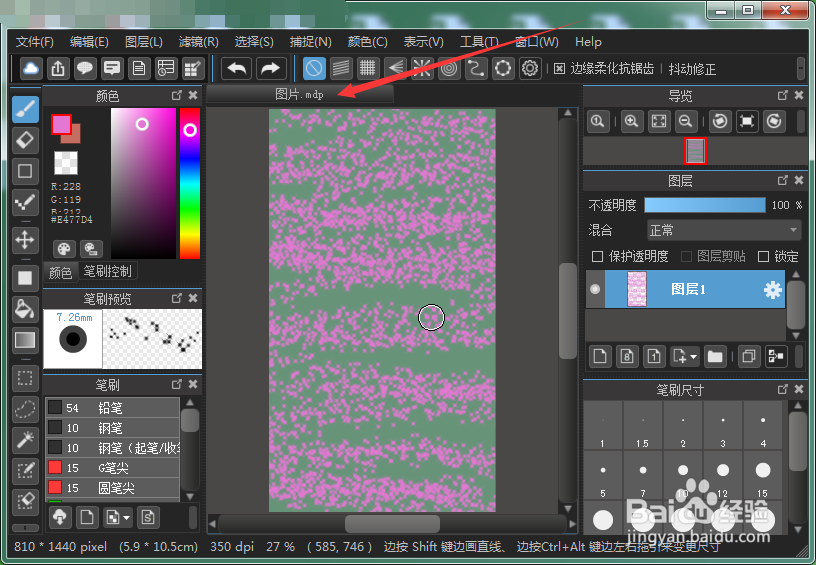
Task: Open snap settings gear
Action: tap(530, 68)
